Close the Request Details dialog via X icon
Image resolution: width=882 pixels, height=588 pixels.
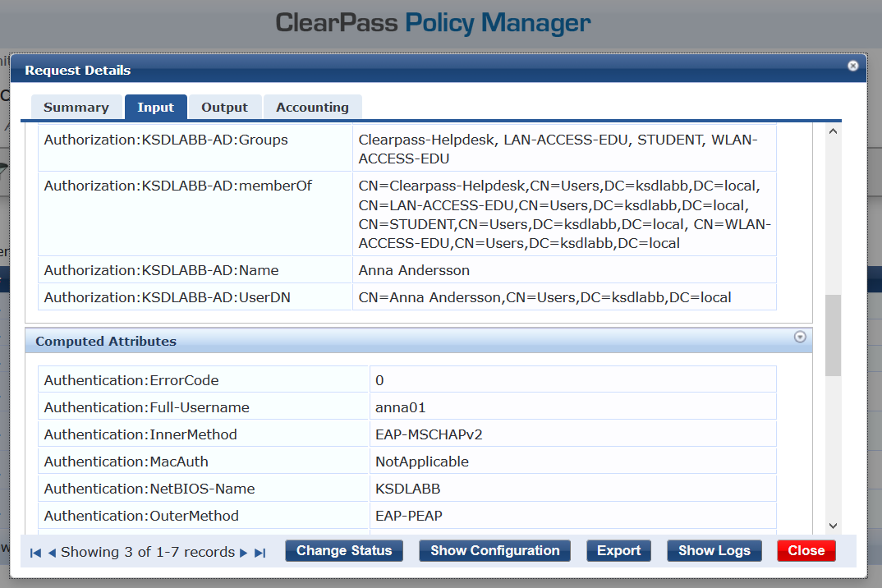click(x=852, y=66)
